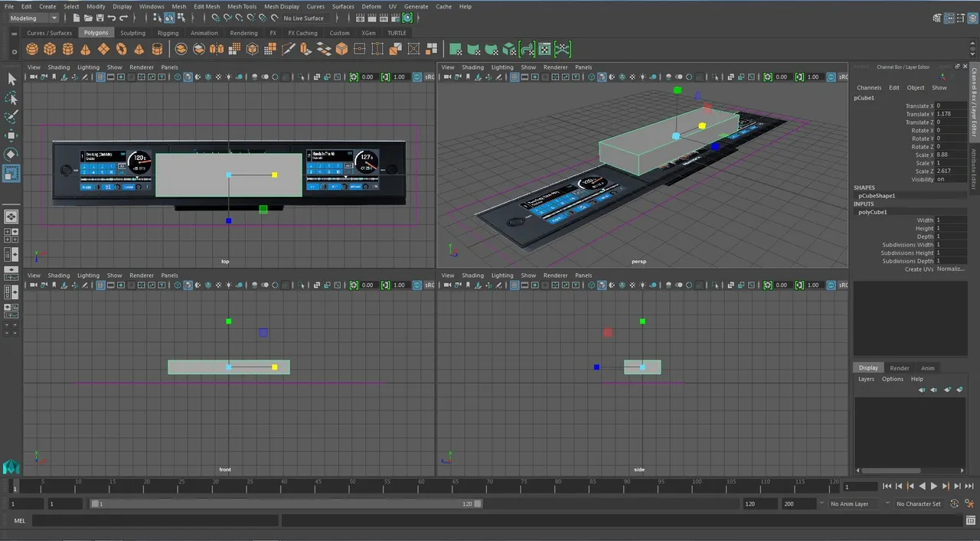
Task: Click the New Scene icon
Action: click(78, 18)
